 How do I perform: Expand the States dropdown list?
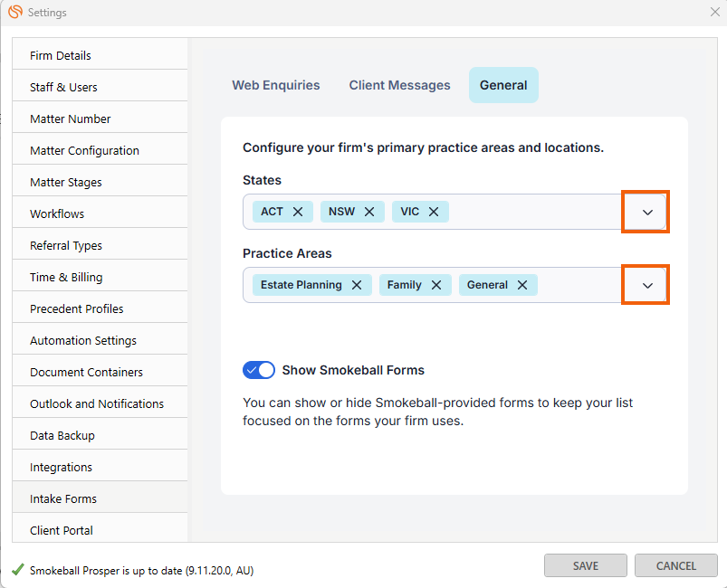(646, 212)
